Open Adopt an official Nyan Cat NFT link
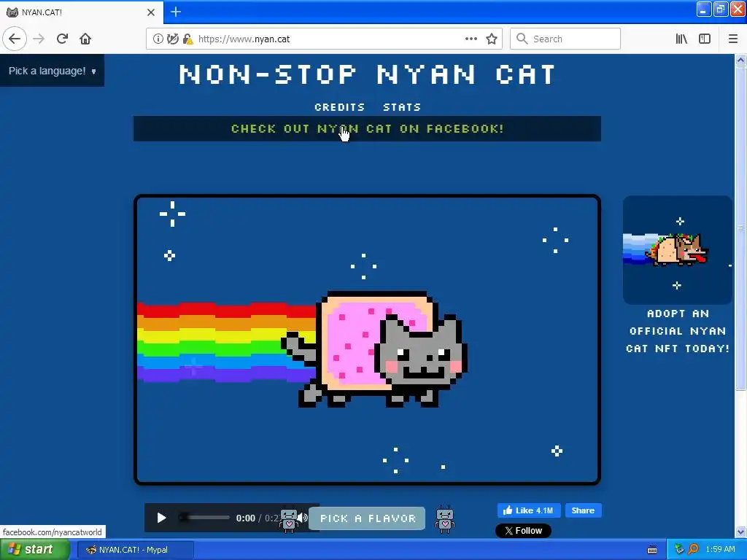 678,331
